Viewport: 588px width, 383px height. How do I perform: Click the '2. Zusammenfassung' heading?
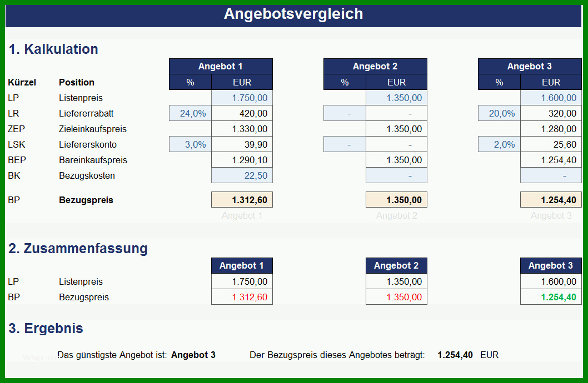tap(78, 248)
